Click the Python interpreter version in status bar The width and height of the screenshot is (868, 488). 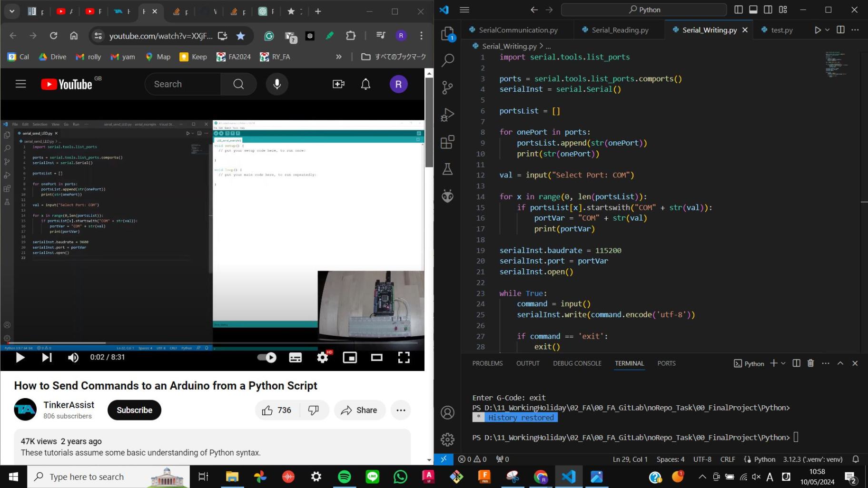pos(813,459)
